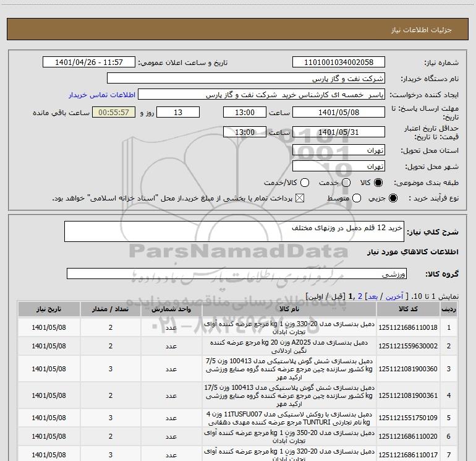Click the response deadline time 13:00 field

(x=245, y=112)
